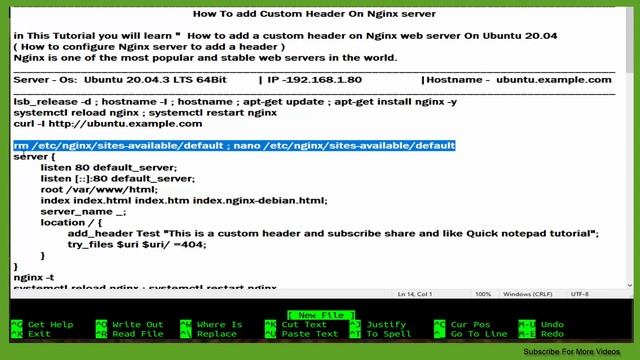Screen dimensions: 640x360
Task: Click the Go To Line shortcut
Action: [x=471, y=334]
